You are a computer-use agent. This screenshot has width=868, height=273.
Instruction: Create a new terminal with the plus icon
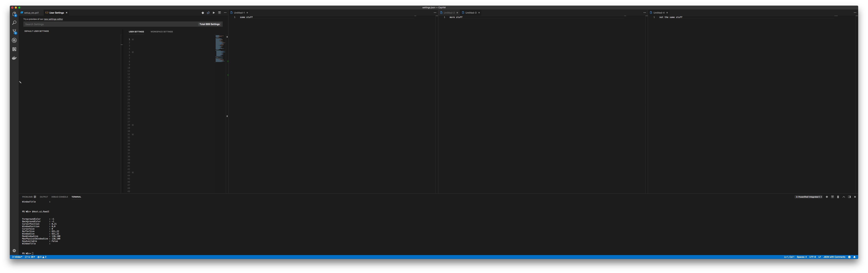click(x=827, y=197)
